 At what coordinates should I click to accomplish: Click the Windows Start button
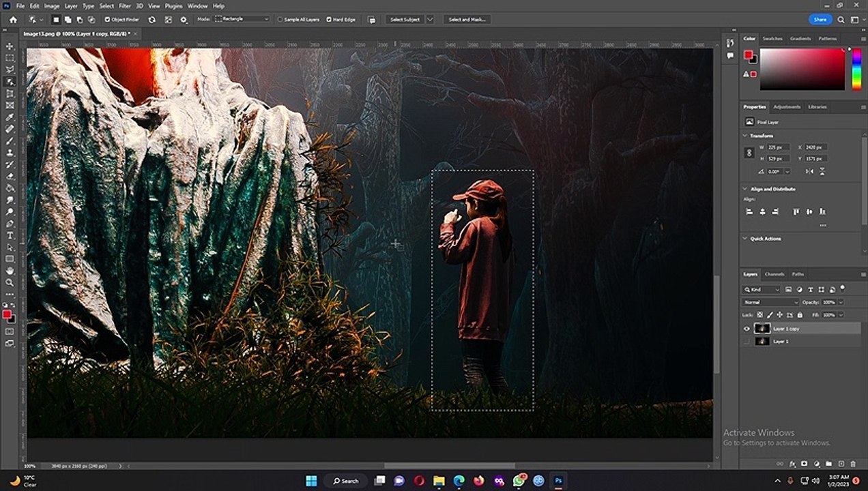click(x=311, y=481)
